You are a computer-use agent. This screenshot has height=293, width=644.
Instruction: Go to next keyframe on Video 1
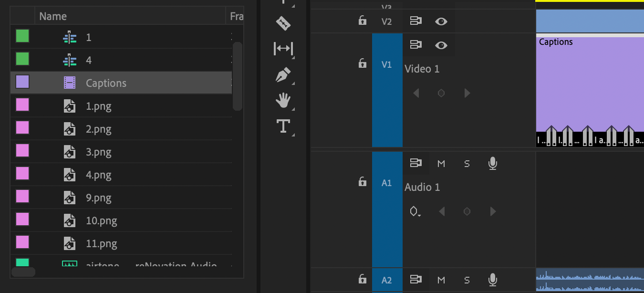pos(466,93)
